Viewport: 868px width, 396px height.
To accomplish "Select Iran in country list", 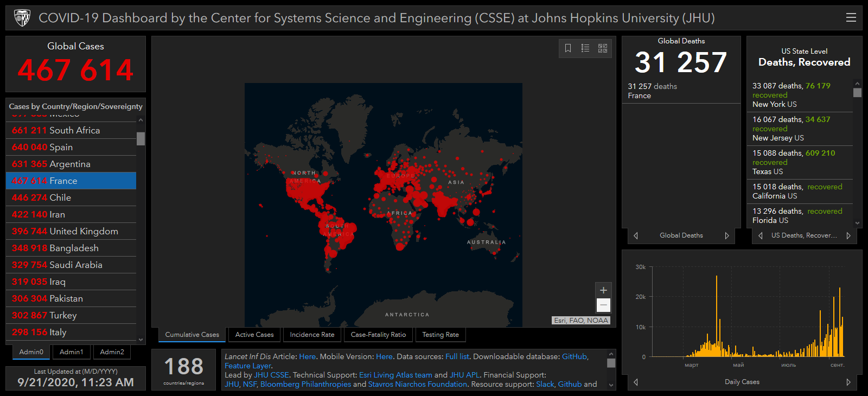I will (x=71, y=214).
